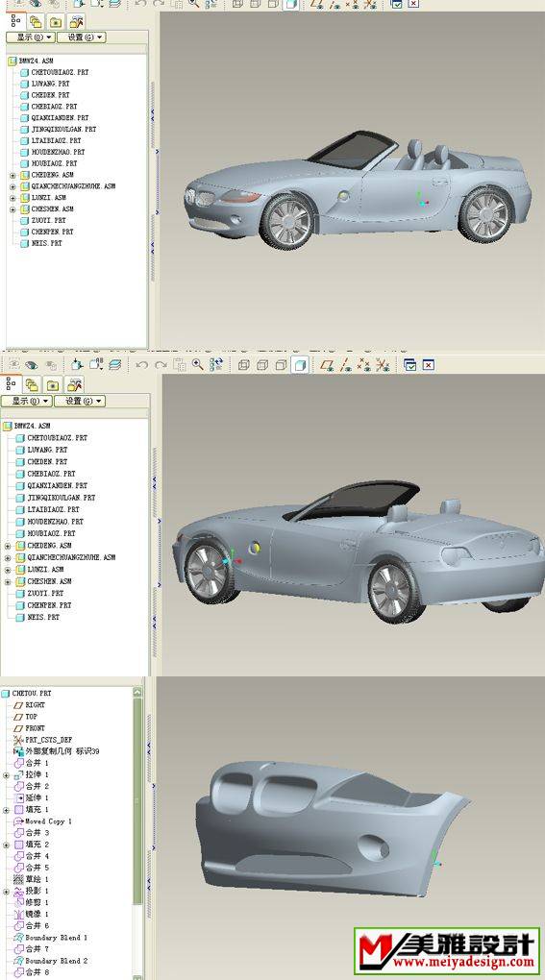Toggle wireframe display in middle toolbar
This screenshot has width=545, height=980.
coord(244,364)
